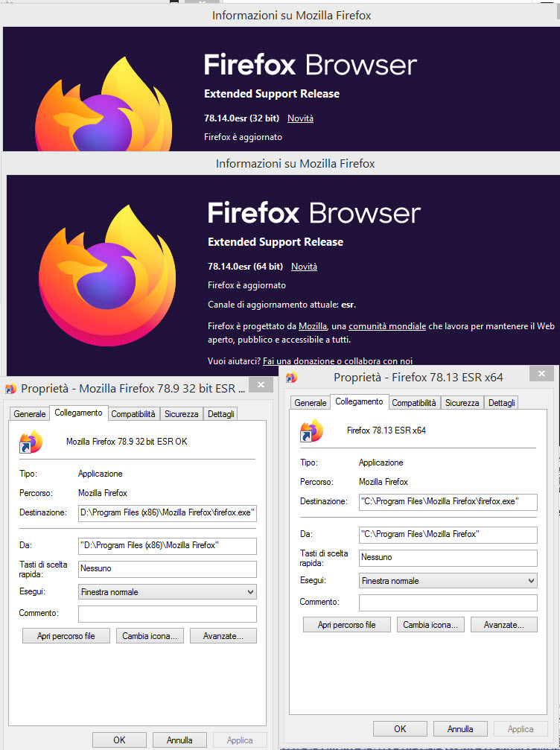Click Firefox logo in 32 bit About window
This screenshot has height=750, width=560.
pos(104,104)
